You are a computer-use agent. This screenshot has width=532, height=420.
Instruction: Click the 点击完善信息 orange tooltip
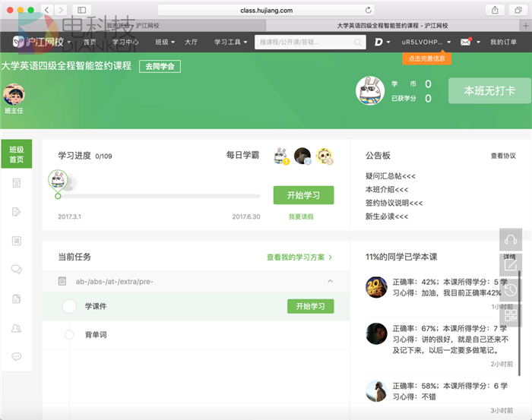coord(427,58)
